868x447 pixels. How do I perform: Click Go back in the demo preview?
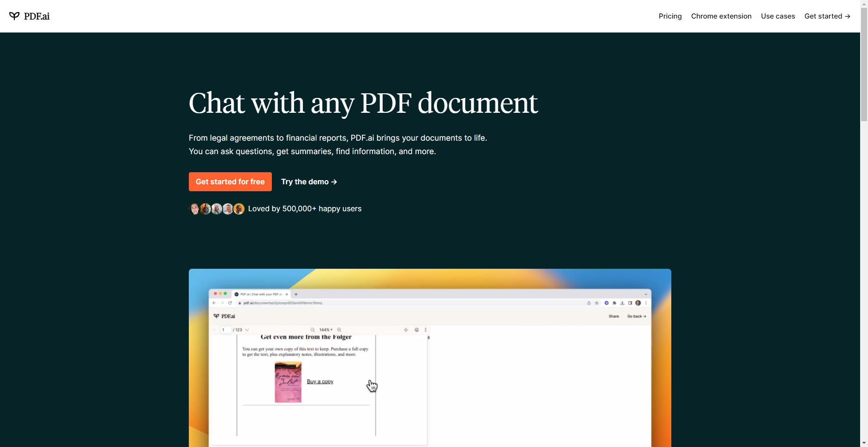[637, 316]
